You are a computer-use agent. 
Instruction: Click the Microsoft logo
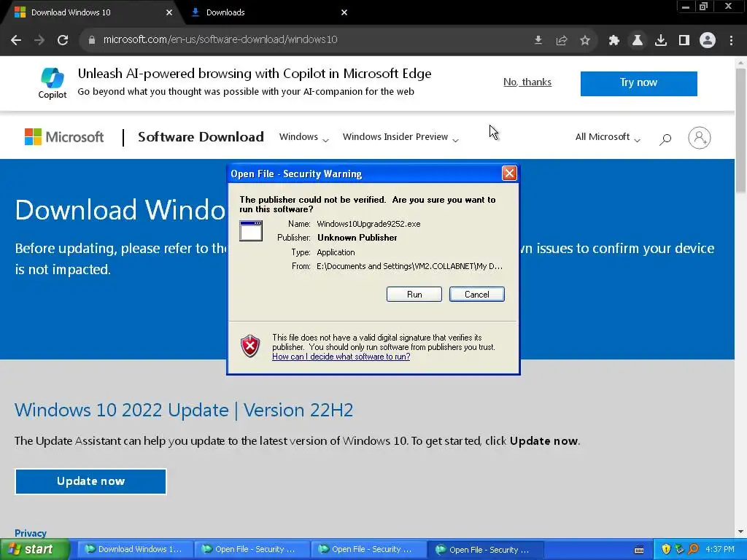coord(64,137)
